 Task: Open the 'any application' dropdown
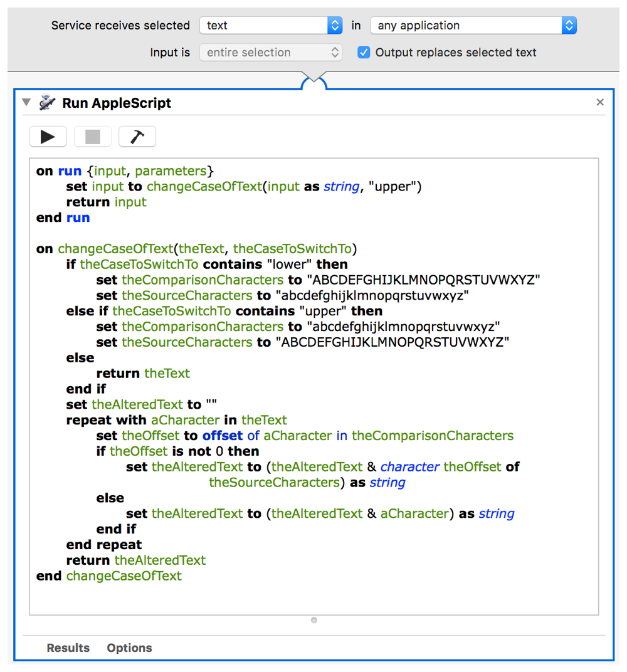[473, 26]
